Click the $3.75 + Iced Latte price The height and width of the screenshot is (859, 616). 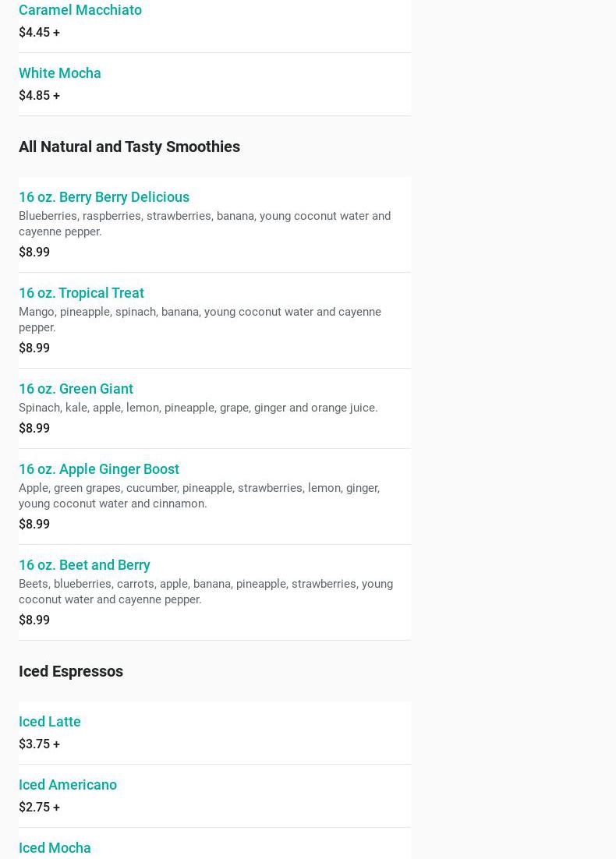point(39,744)
